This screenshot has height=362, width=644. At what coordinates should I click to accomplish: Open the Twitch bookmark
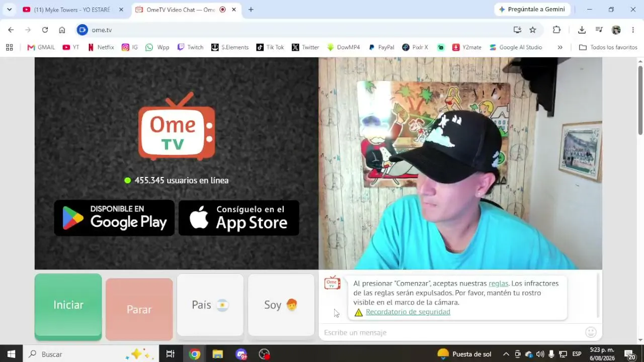tap(190, 47)
